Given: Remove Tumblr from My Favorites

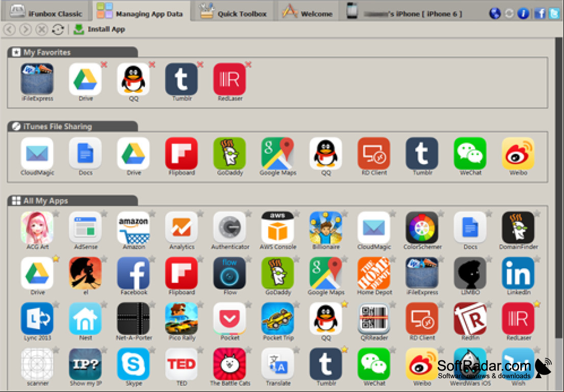Looking at the screenshot, I should click(200, 65).
